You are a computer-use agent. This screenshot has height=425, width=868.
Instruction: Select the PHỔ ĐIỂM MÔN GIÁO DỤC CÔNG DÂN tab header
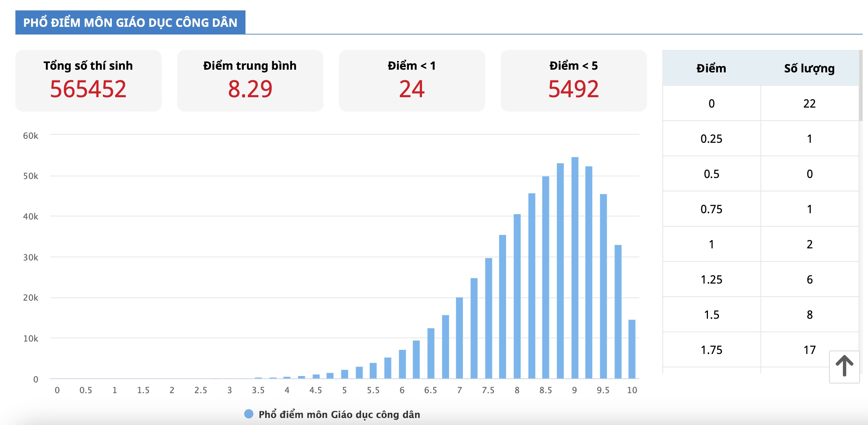click(130, 22)
